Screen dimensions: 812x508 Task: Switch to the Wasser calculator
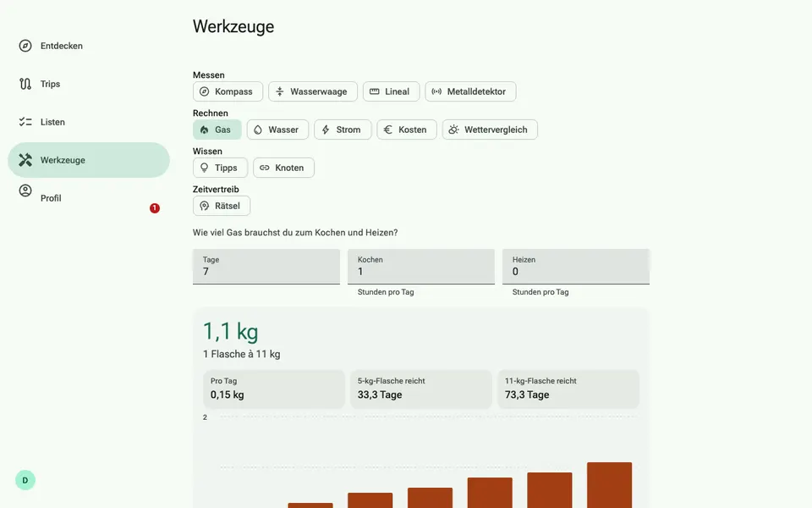[277, 130]
